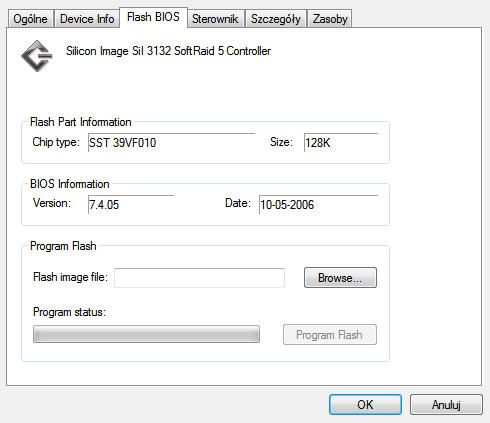Cancel the dialog with Anuluj
490x423 pixels.
tap(446, 405)
